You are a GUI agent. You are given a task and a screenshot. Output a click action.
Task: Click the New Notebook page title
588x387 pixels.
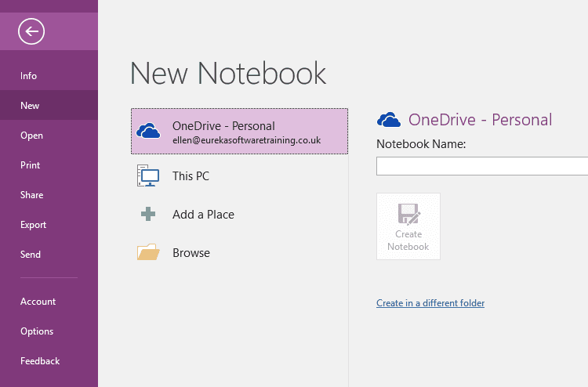point(228,74)
